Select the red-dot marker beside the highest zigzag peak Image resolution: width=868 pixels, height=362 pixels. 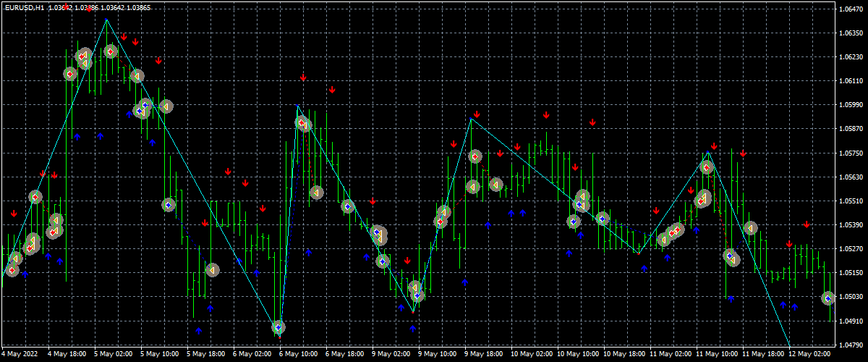[x=111, y=51]
